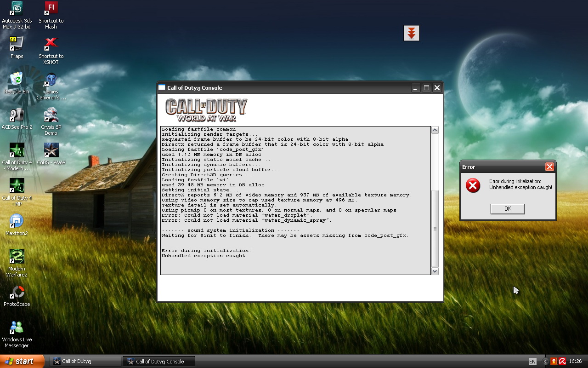588x368 pixels.
Task: Click the taskbar clock showing 16:26
Action: (575, 362)
